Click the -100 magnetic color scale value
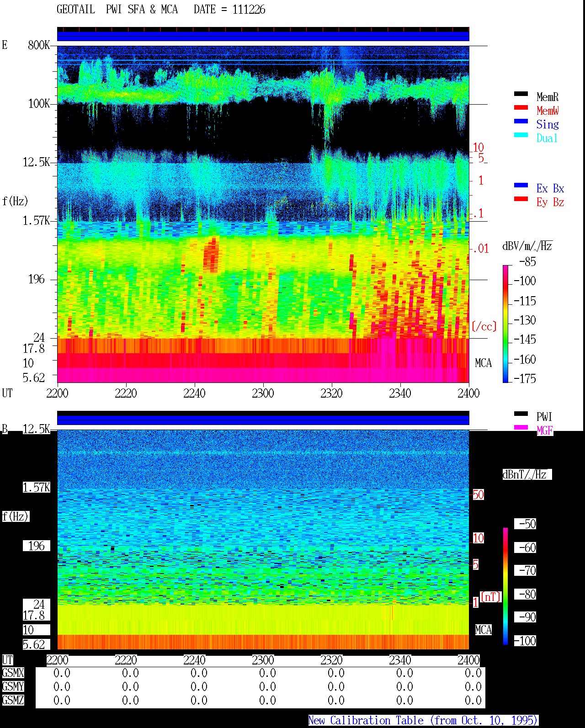 (x=525, y=641)
